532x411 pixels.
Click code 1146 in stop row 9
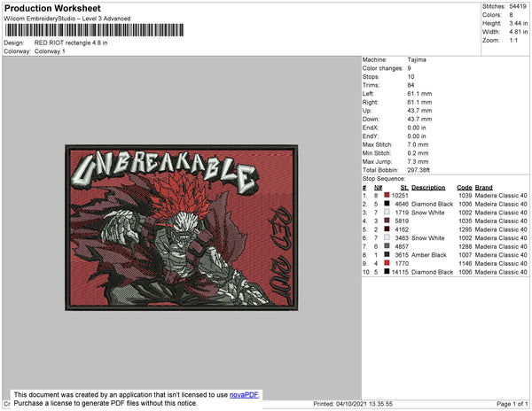[x=465, y=263]
